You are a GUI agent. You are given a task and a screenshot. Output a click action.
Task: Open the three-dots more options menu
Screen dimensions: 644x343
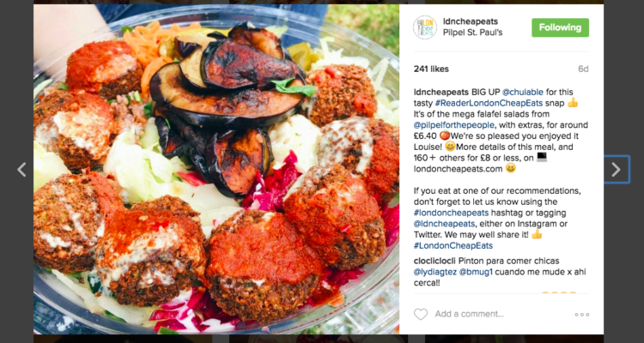581,315
